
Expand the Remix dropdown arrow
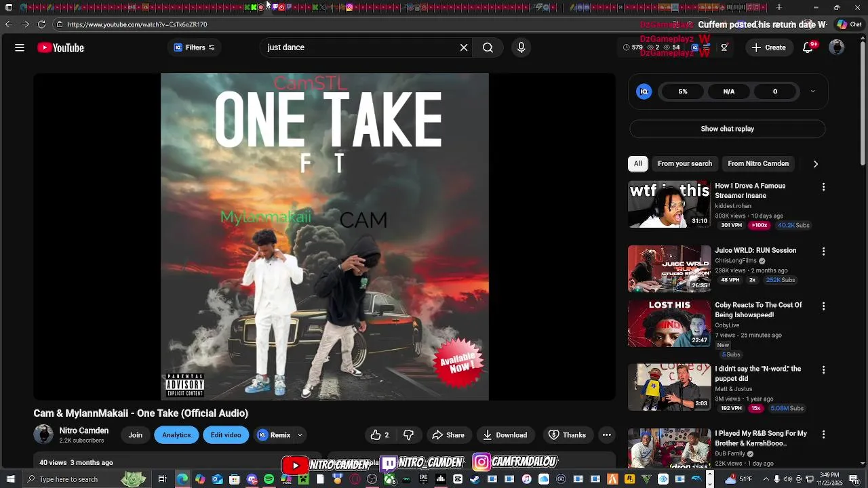pos(300,435)
